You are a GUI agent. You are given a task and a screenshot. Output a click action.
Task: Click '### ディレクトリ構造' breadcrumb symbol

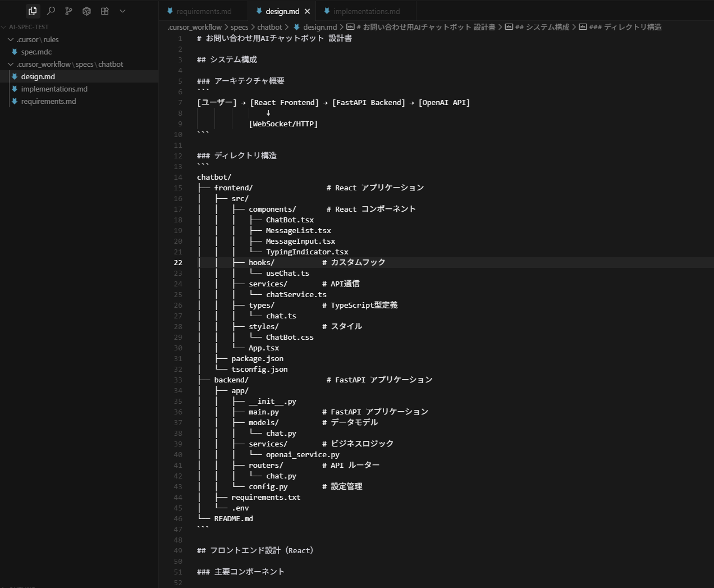(x=625, y=27)
